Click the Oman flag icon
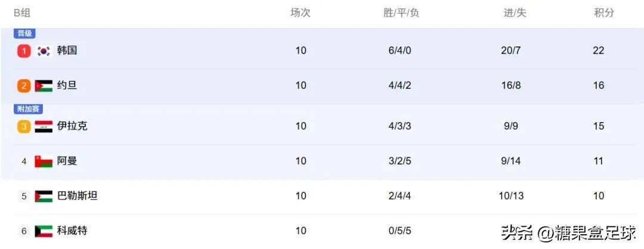Screen dimensions: 644x249 click(44, 161)
